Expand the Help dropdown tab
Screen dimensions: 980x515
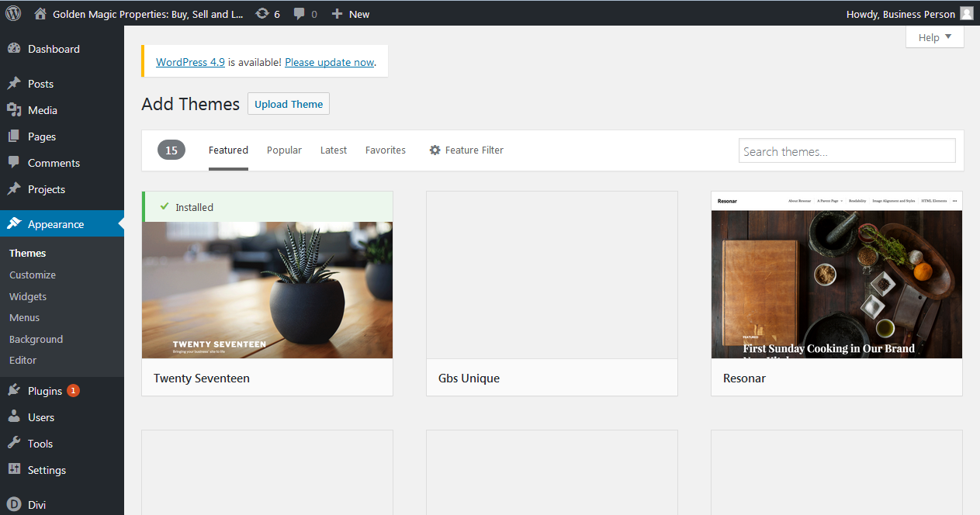(x=934, y=37)
